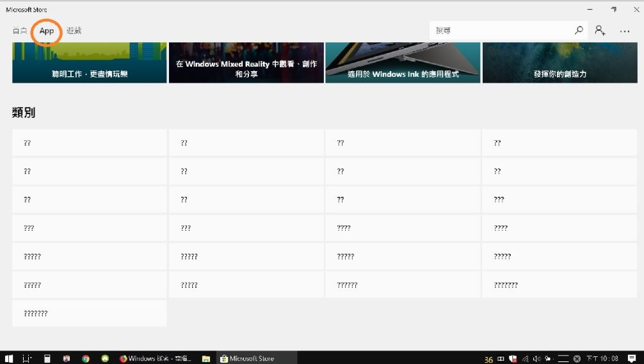The image size is (644, 364).
Task: Open File Explorer from the taskbar
Action: 206,359
